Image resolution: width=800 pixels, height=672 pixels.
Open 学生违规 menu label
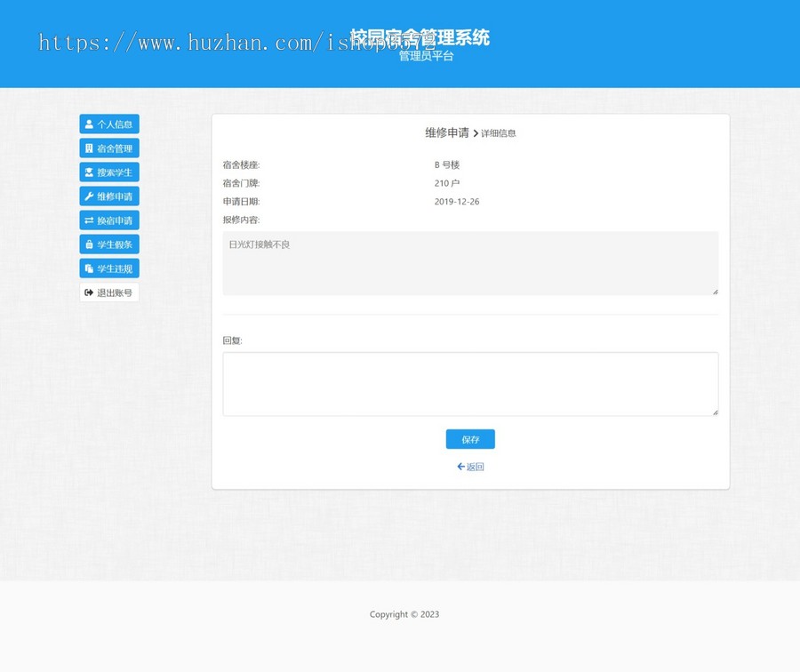115,269
